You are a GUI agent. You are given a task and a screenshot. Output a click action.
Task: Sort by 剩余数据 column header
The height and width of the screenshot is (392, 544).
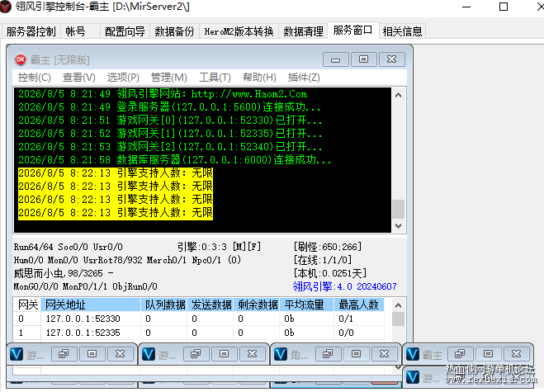[x=257, y=305]
